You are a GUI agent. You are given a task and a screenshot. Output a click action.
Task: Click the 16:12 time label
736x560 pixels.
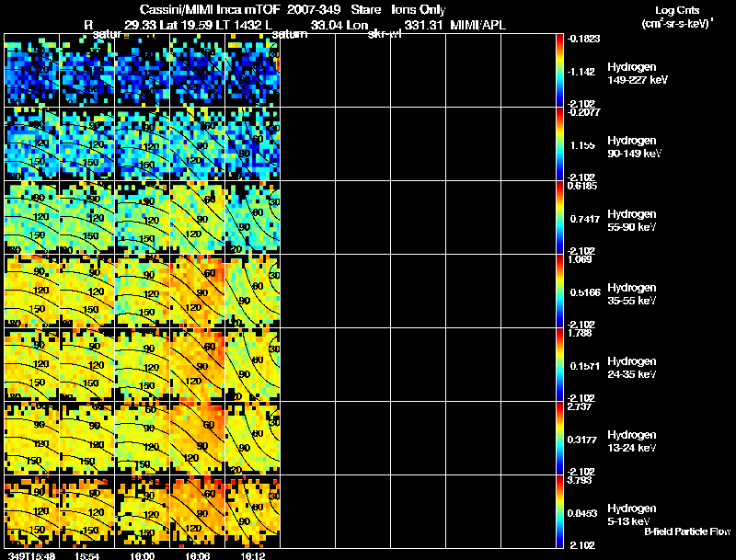tap(253, 555)
